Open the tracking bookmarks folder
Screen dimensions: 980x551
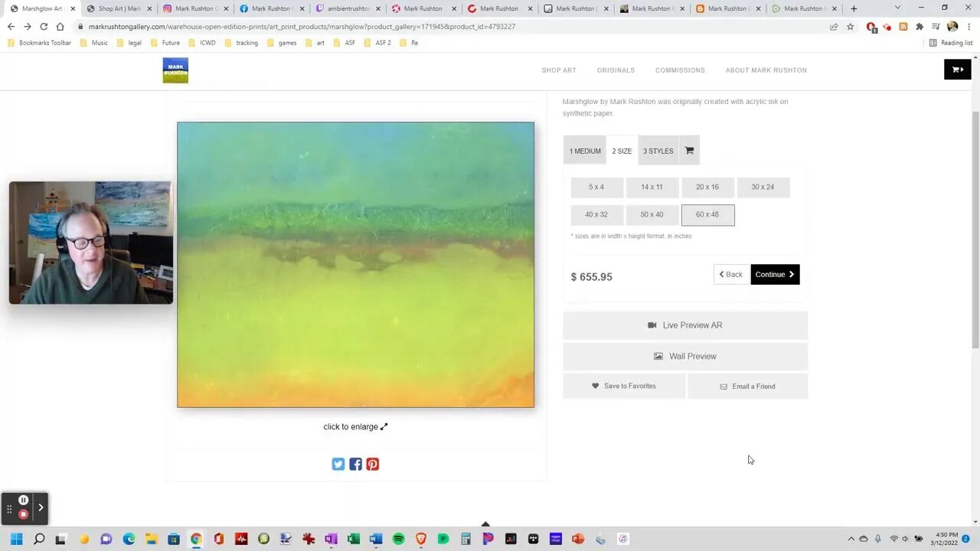tap(240, 43)
